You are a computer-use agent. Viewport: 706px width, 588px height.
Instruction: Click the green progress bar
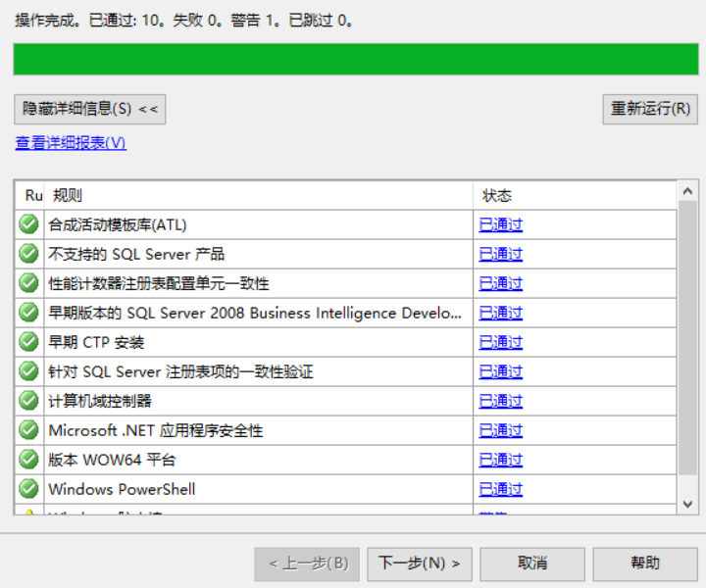(356, 59)
